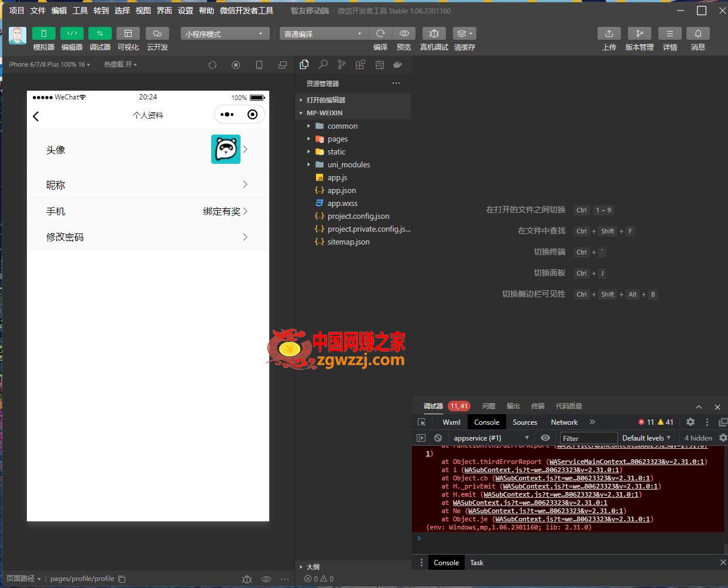Open the 小程序模式 mode dropdown
This screenshot has height=588, width=728.
(x=225, y=34)
